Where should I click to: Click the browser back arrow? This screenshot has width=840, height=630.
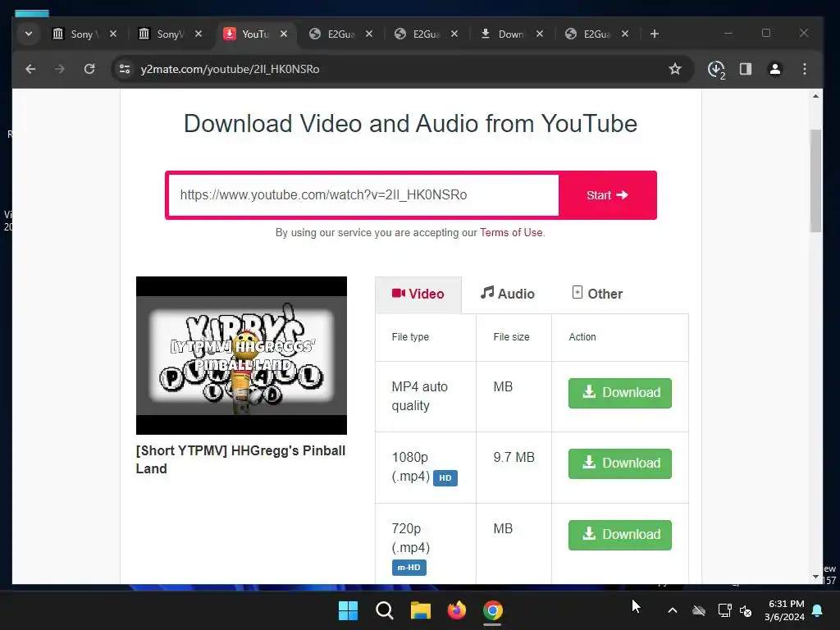[30, 69]
